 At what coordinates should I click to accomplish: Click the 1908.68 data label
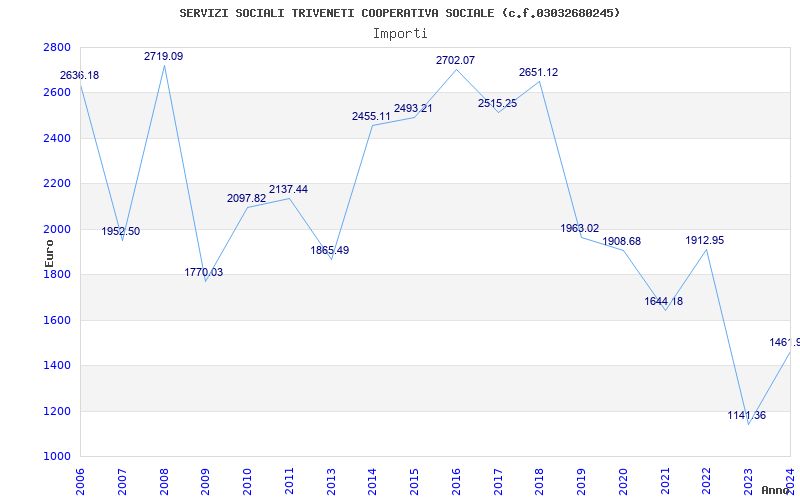tap(621, 242)
